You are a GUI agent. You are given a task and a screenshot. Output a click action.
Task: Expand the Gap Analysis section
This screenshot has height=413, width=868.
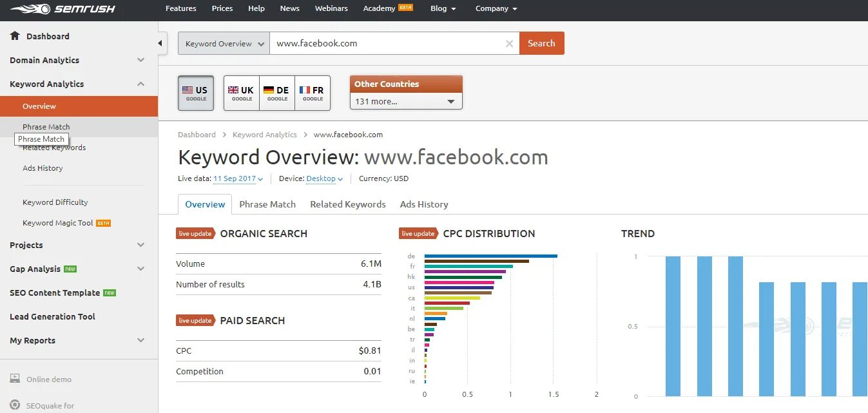141,269
